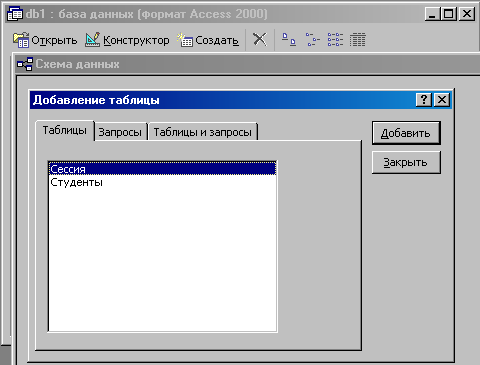This screenshot has height=365, width=480.
Task: Dismiss the dialog with Закрыть button
Action: click(x=406, y=162)
